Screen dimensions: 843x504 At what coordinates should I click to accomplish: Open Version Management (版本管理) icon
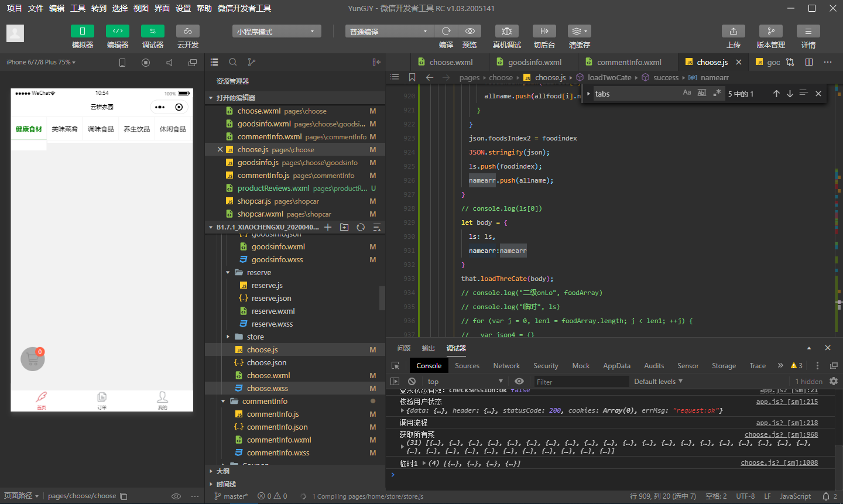[x=771, y=31]
